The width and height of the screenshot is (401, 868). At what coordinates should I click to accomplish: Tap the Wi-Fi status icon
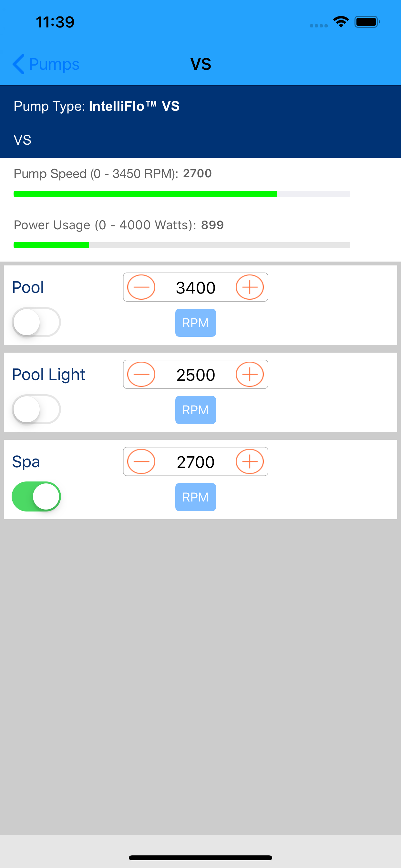pyautogui.click(x=341, y=22)
